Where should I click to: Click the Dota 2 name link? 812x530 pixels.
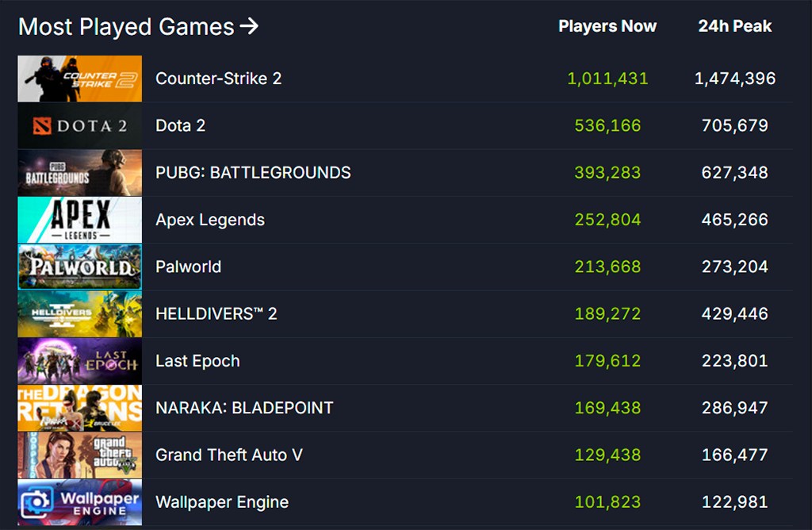click(180, 125)
